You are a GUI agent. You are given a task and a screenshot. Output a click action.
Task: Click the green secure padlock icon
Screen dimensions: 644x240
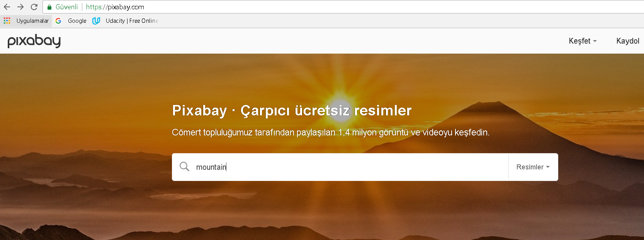(49, 7)
